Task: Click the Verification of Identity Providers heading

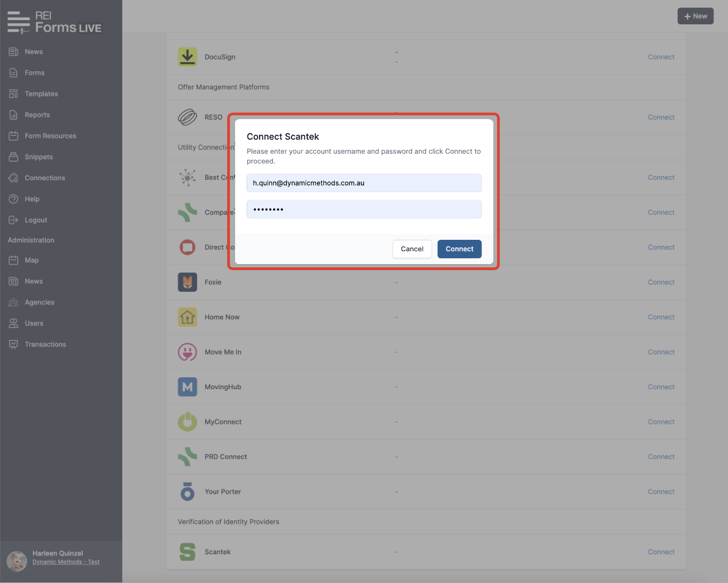Action: pos(228,522)
